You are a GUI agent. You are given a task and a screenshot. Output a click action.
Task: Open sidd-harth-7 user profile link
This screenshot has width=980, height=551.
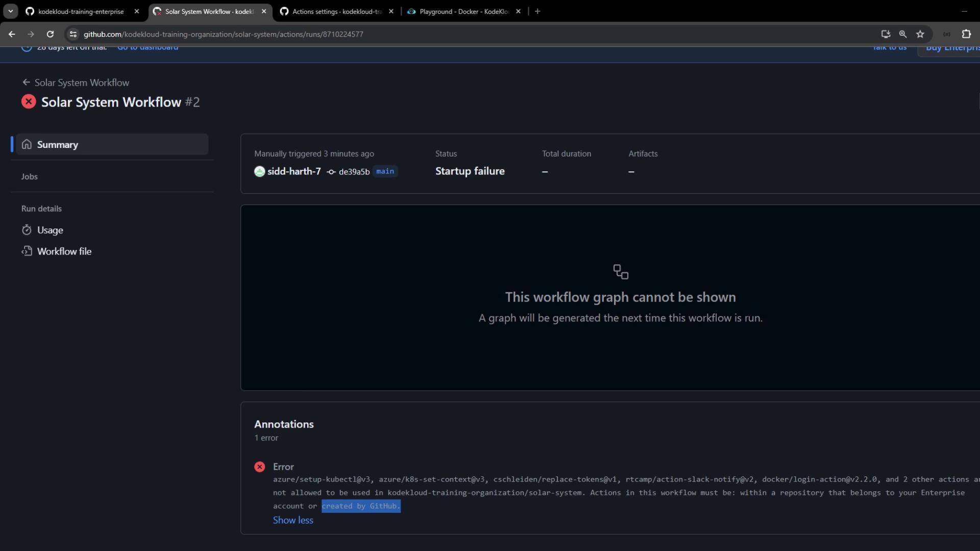(293, 171)
